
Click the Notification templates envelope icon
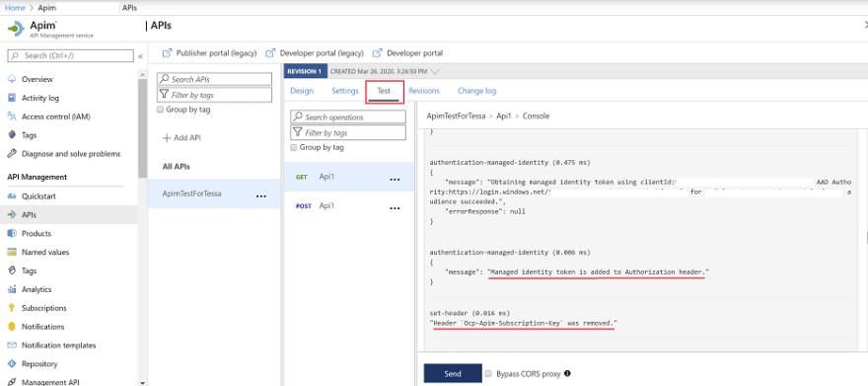tap(12, 345)
